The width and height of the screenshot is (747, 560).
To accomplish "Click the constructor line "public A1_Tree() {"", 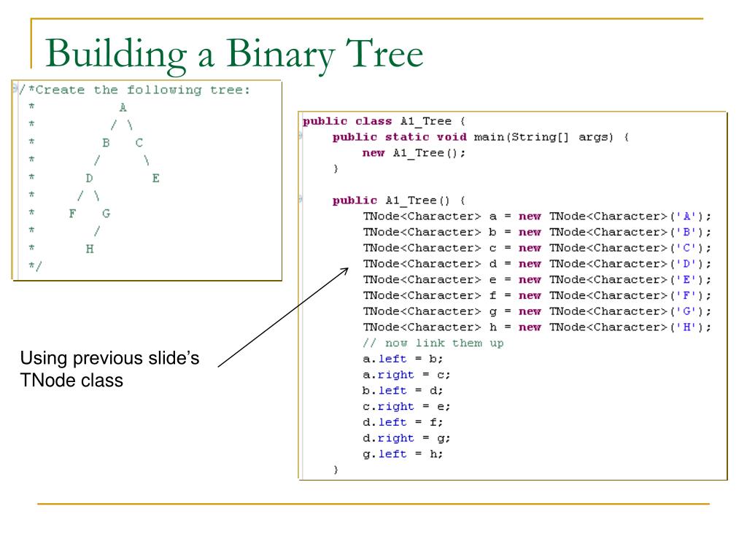I will click(399, 201).
